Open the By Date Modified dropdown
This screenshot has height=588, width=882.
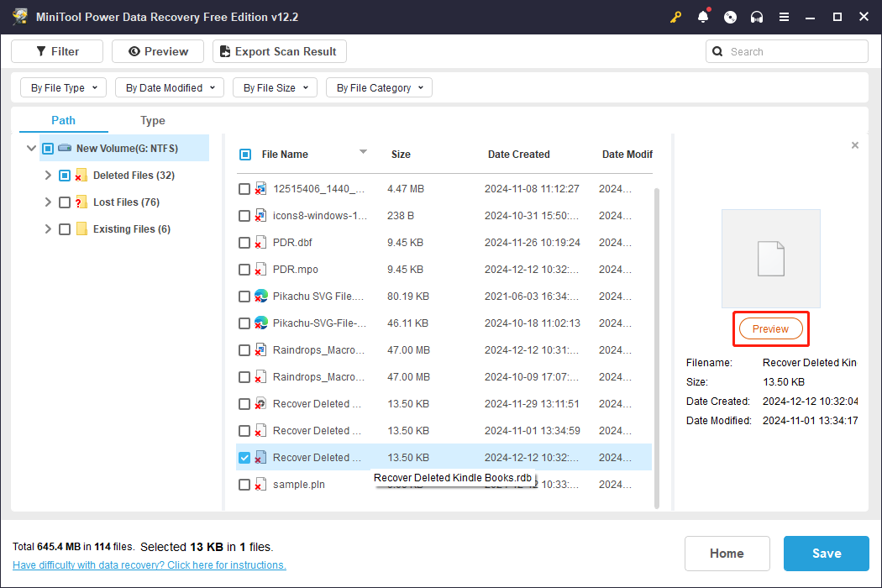click(x=170, y=87)
